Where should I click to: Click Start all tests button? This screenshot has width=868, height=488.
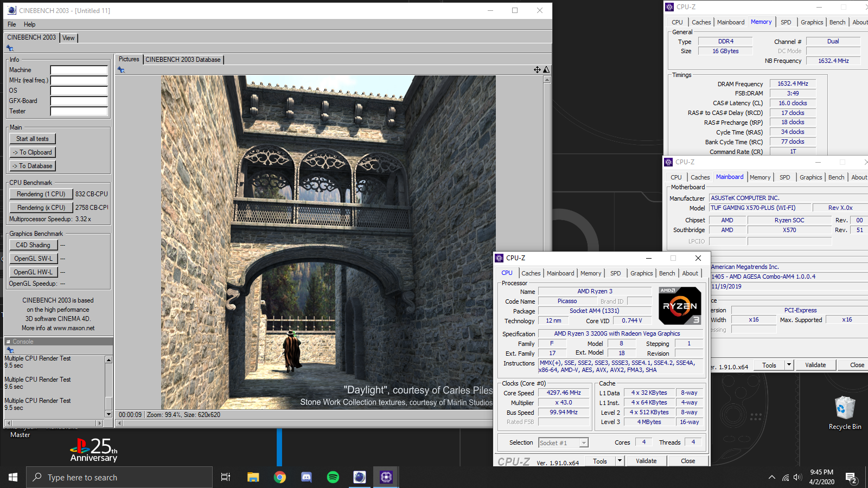33,139
